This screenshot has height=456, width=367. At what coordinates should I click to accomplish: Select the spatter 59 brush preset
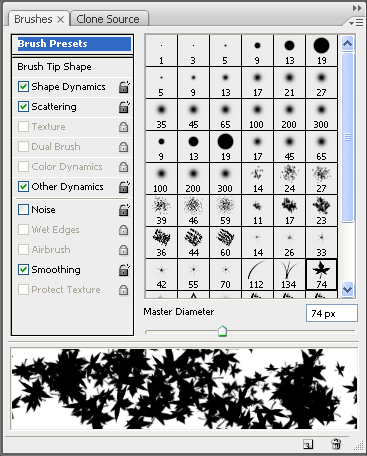(225, 211)
